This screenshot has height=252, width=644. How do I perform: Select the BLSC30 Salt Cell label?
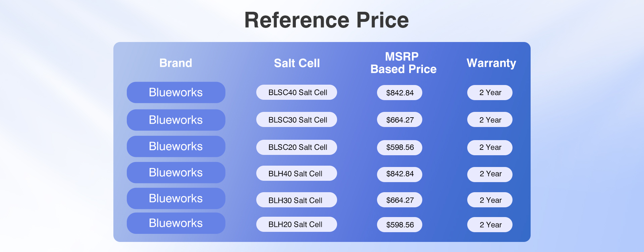(297, 120)
